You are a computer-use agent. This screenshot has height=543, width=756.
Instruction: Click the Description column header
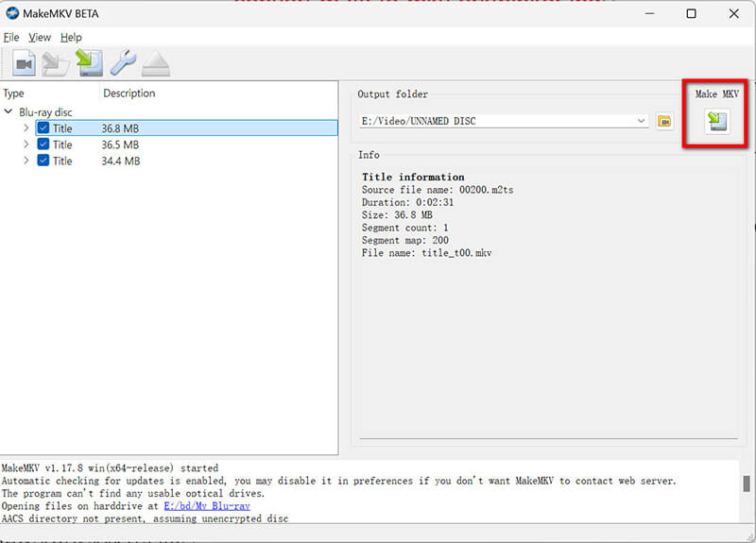coord(129,93)
